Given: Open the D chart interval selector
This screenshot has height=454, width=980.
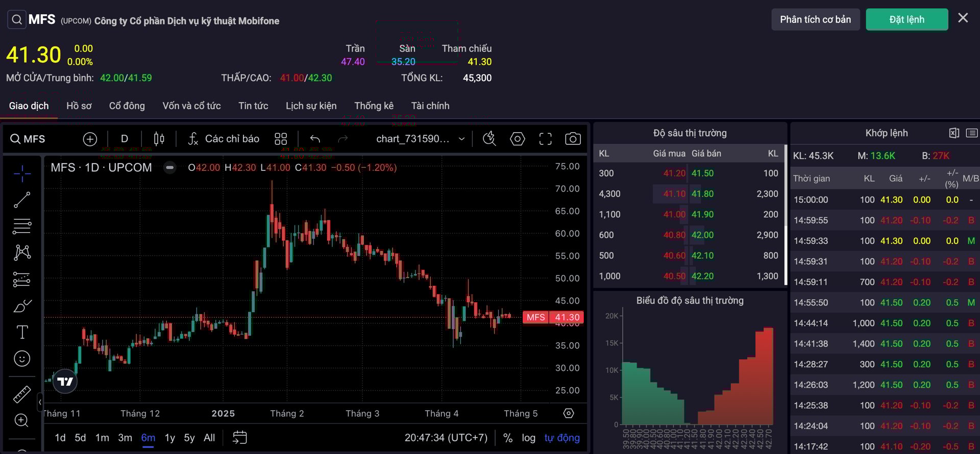Looking at the screenshot, I should (125, 139).
